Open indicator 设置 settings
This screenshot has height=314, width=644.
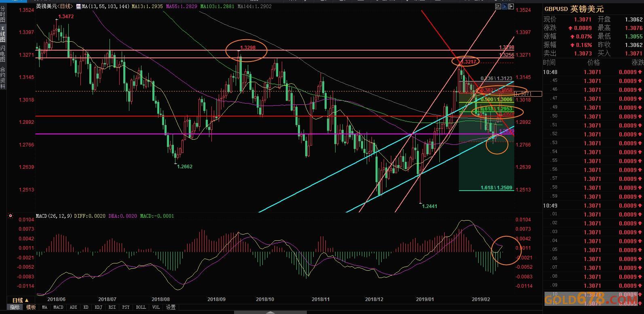(x=171, y=308)
